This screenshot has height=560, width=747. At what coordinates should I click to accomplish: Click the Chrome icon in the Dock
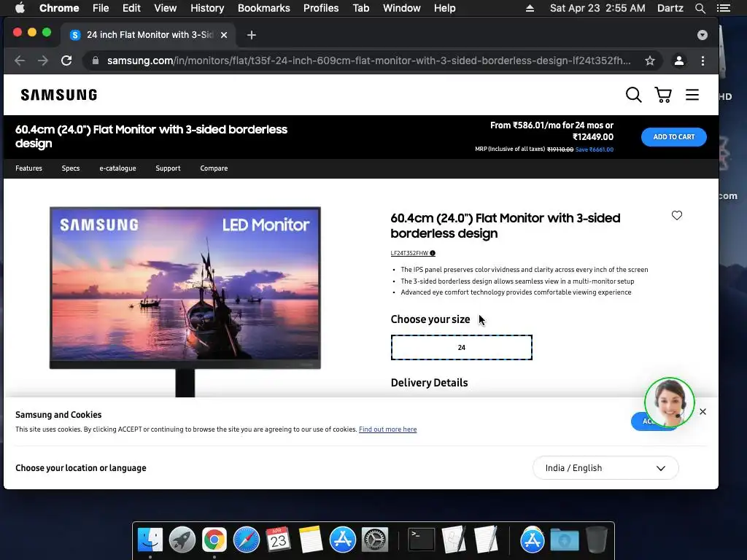[x=214, y=540]
